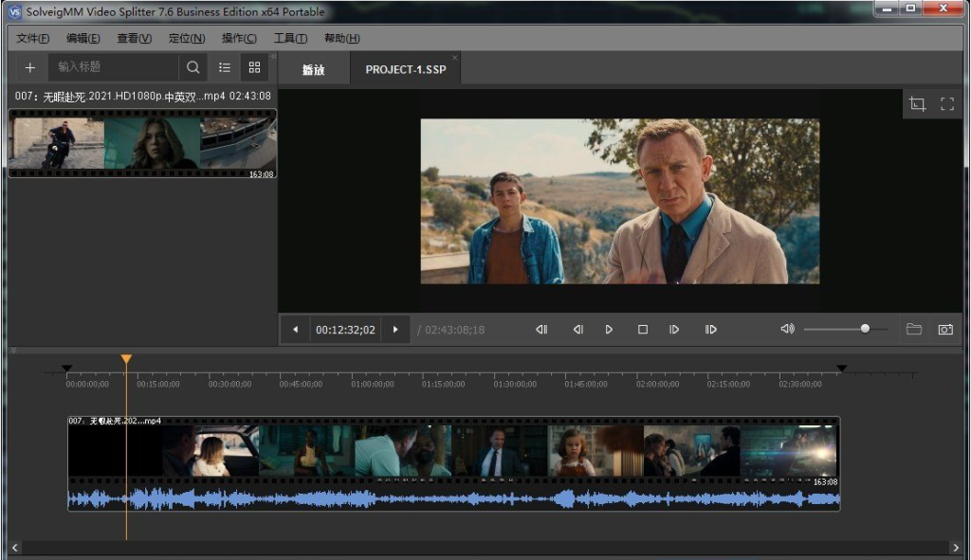Collapse the timeline panel with double chevron
Viewport: 971px width, 560px height.
coord(13,351)
